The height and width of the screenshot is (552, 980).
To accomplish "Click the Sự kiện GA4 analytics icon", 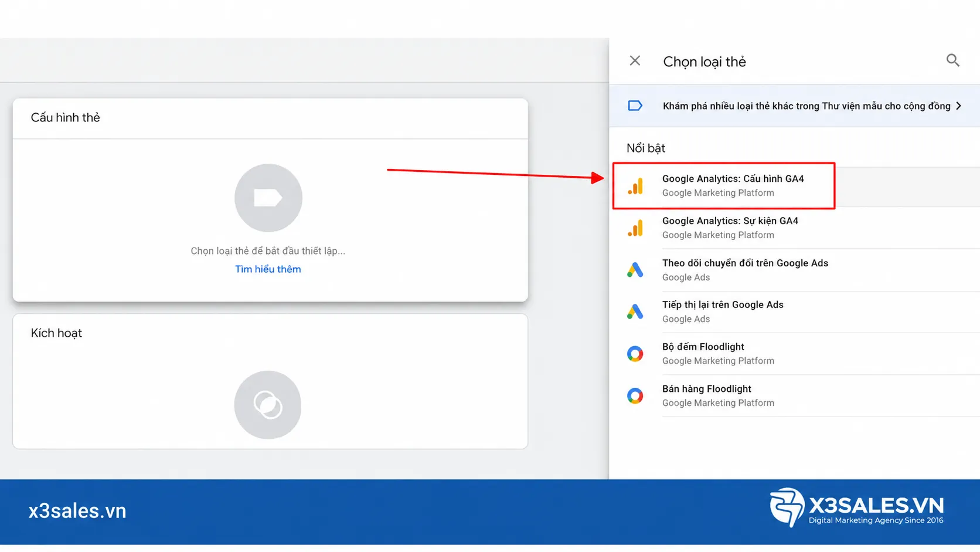I will (x=635, y=228).
